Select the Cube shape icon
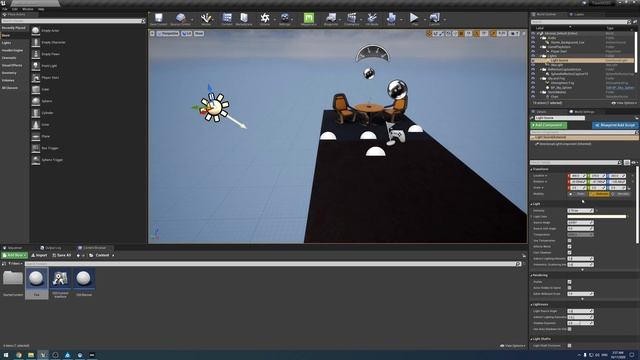Screen dimensions: 640x360 (36, 89)
